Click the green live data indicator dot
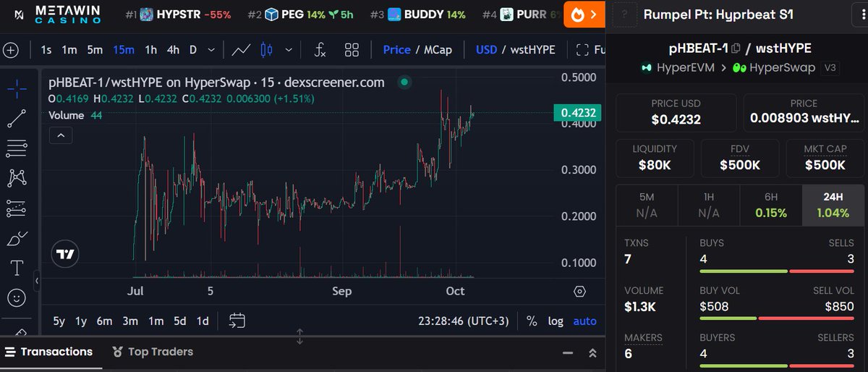This screenshot has width=868, height=372. coord(404,83)
